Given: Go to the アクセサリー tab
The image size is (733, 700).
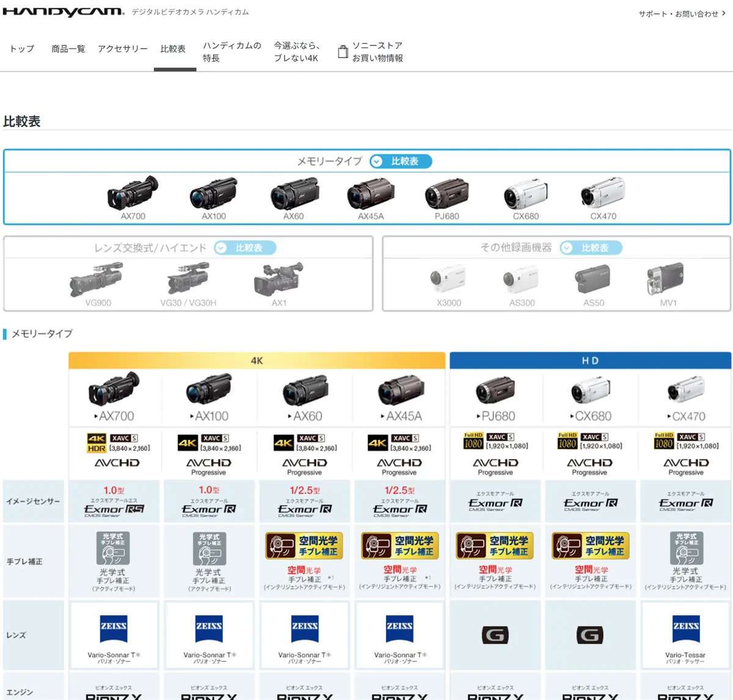Looking at the screenshot, I should pos(123,49).
